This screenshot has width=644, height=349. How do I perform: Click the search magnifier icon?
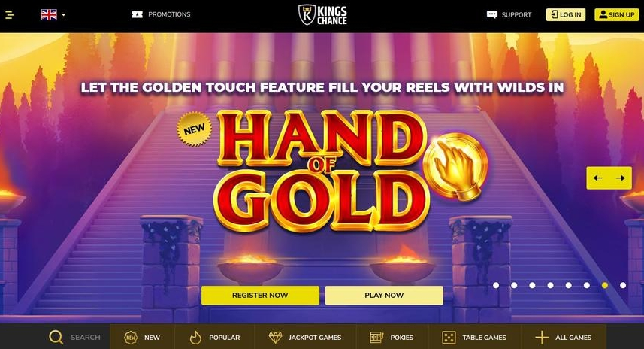[x=56, y=337]
